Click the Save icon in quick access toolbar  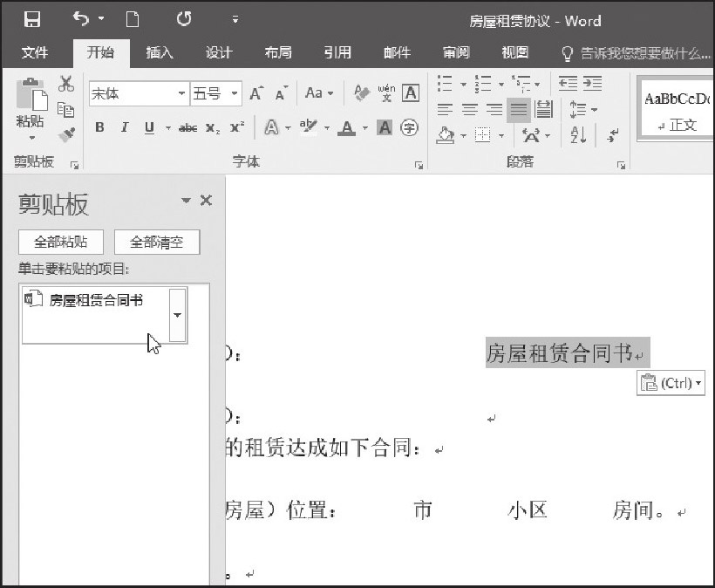coord(32,19)
